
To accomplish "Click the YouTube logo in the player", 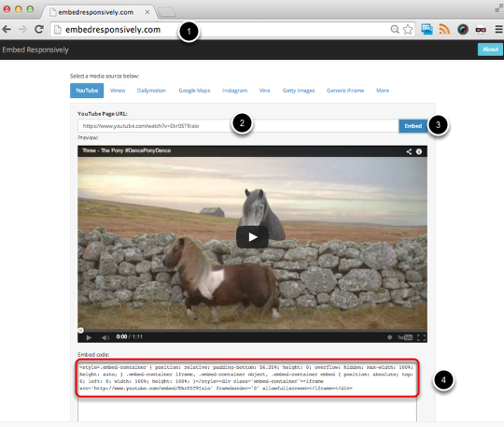I will (405, 337).
